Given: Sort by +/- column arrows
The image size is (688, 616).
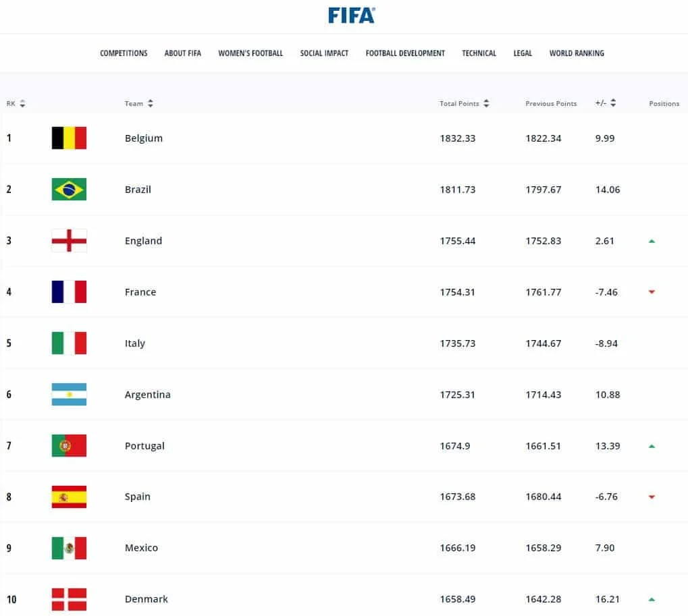Looking at the screenshot, I should tap(613, 104).
